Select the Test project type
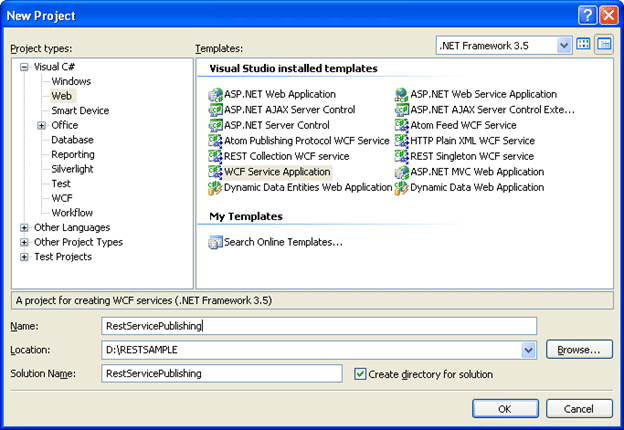This screenshot has height=430, width=624. coord(61,184)
